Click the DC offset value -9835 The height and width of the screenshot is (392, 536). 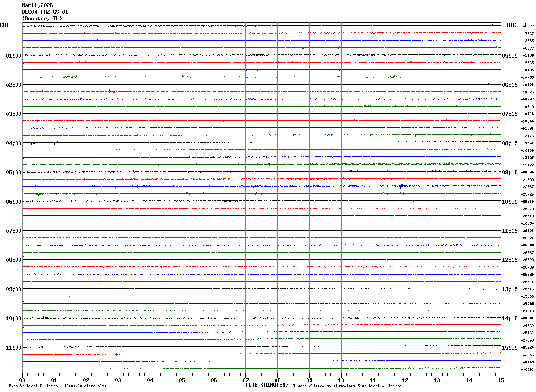pos(528,63)
